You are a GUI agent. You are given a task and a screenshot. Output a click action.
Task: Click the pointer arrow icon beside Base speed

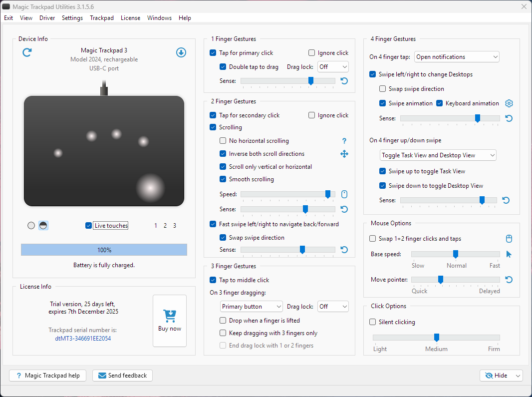[509, 254]
